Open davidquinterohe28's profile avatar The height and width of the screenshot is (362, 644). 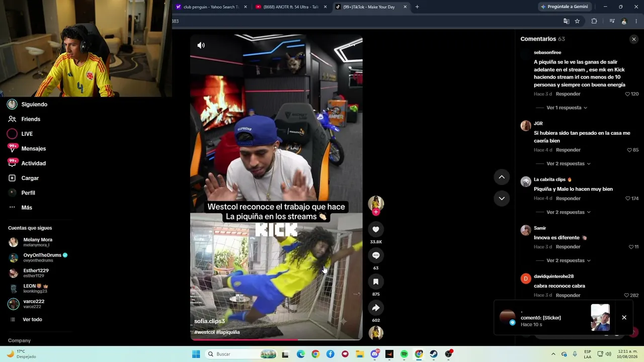(x=526, y=279)
